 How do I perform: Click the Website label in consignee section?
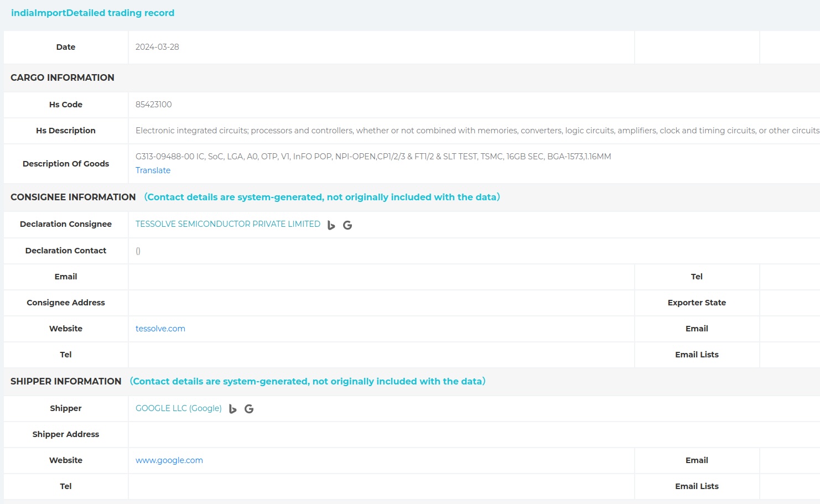(66, 329)
